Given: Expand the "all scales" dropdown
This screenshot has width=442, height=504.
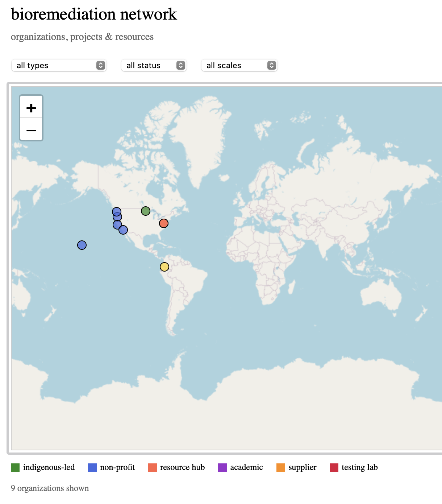Looking at the screenshot, I should tap(239, 65).
